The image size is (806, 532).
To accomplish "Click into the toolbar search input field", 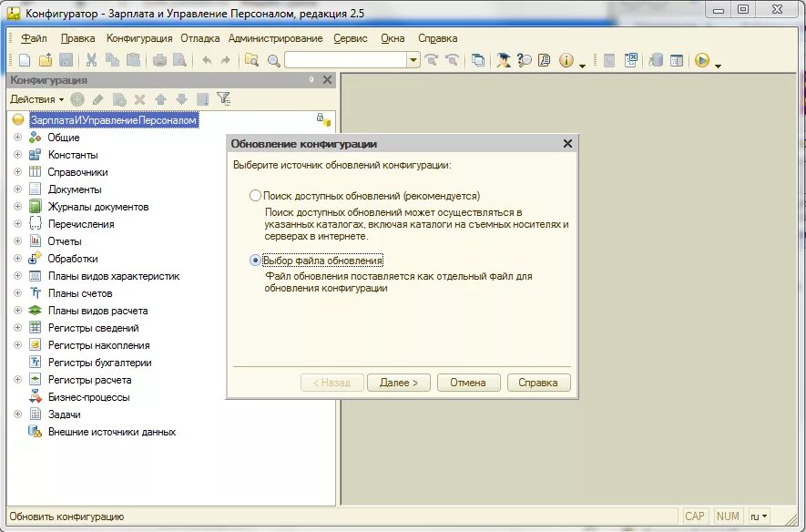I will pos(346,60).
